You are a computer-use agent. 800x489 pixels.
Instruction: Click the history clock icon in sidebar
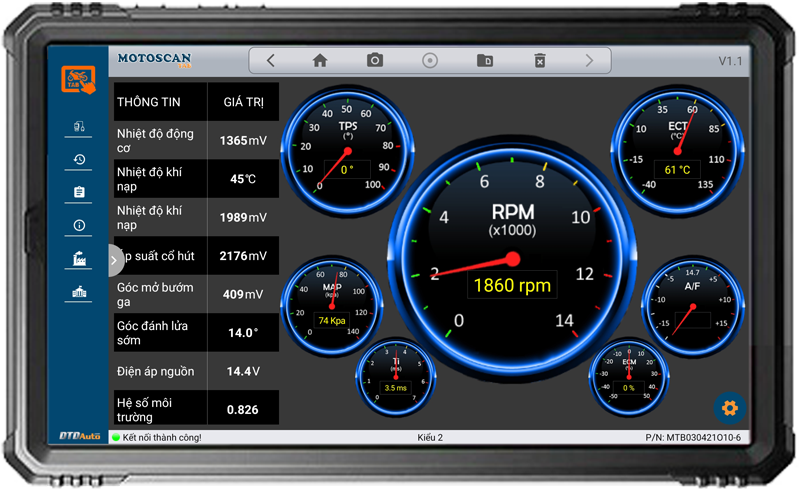coord(79,160)
